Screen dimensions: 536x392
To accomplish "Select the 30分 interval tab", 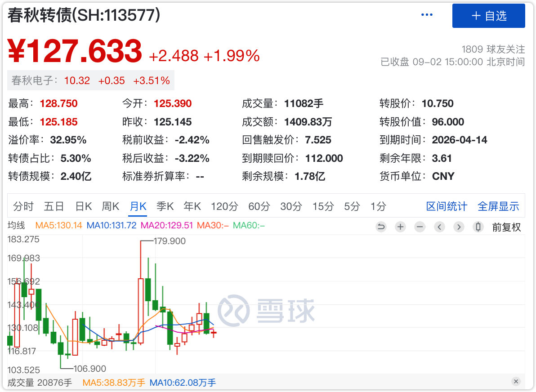I will [x=291, y=206].
